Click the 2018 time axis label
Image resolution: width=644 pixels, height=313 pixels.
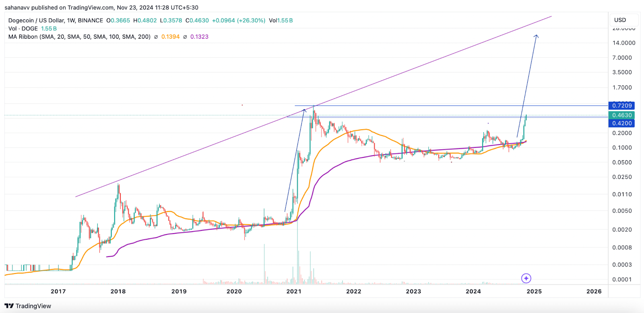[x=118, y=291]
